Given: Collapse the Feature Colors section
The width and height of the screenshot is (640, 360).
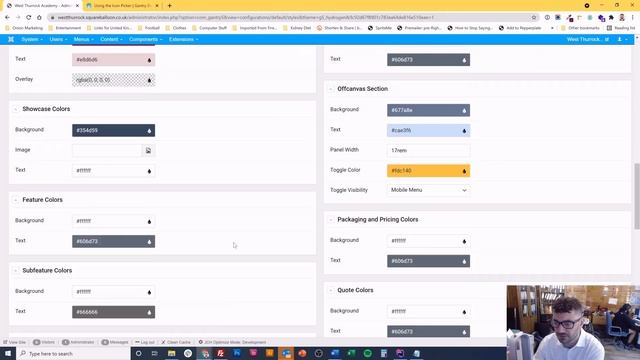Looking at the screenshot, I should click(16, 200).
